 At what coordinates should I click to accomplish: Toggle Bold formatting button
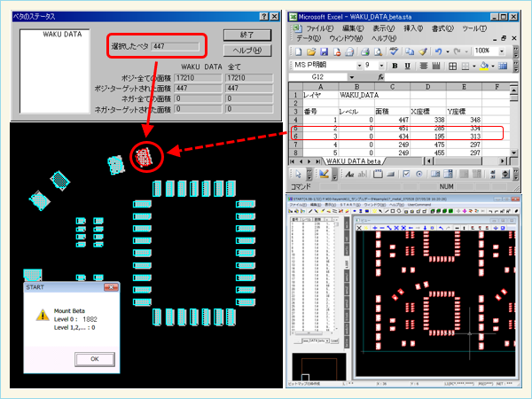tap(395, 66)
